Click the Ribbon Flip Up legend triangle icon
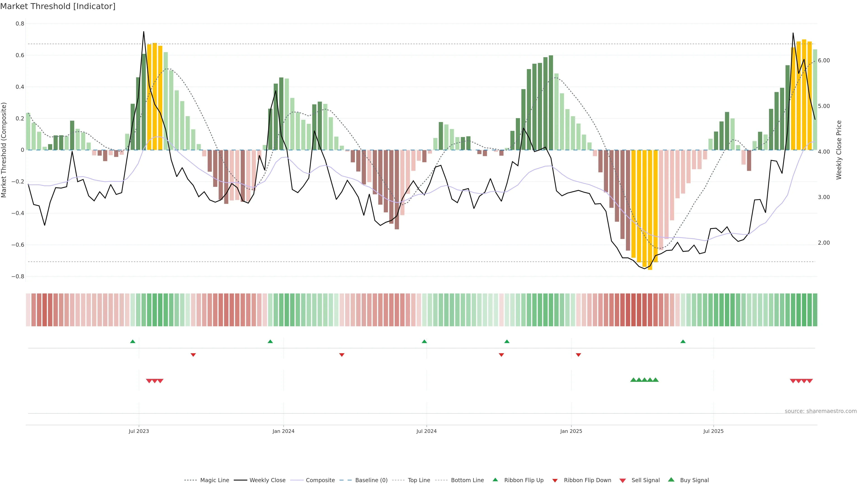Image resolution: width=868 pixels, height=488 pixels. (x=495, y=480)
